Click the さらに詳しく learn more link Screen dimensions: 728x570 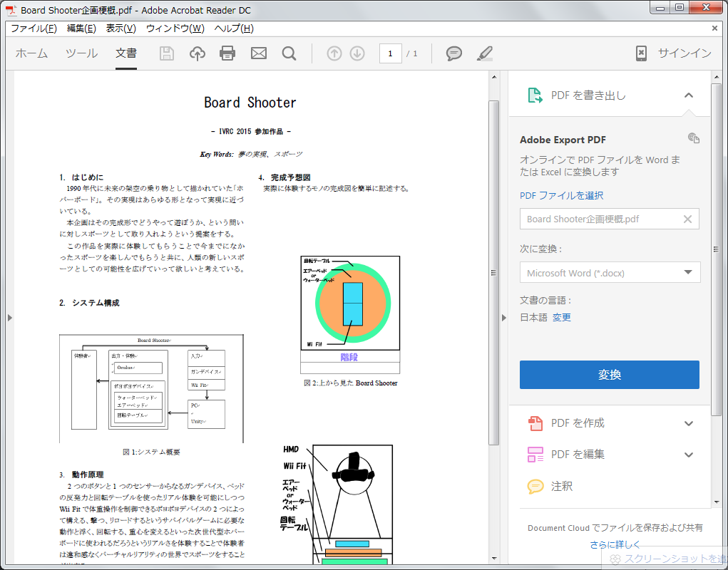pyautogui.click(x=615, y=544)
